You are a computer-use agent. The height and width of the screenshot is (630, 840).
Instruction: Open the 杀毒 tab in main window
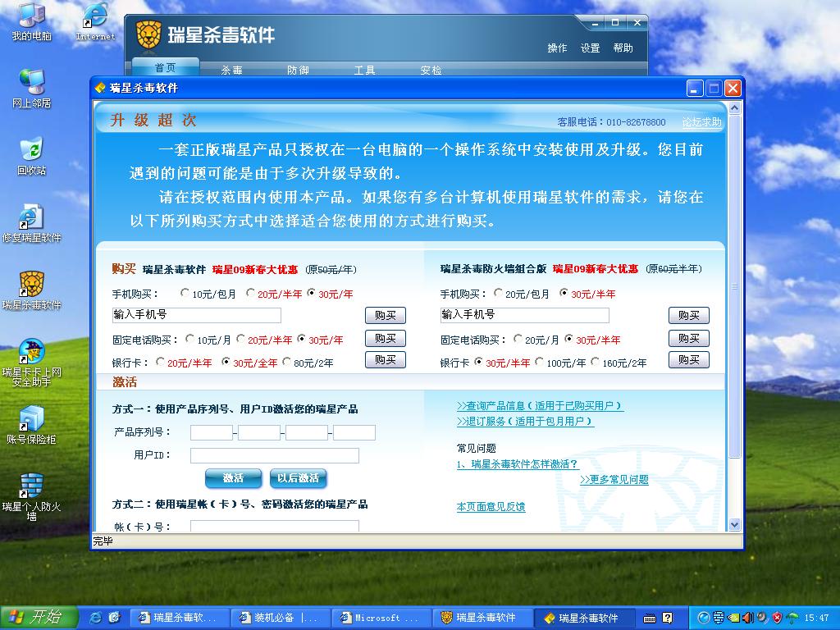click(232, 70)
